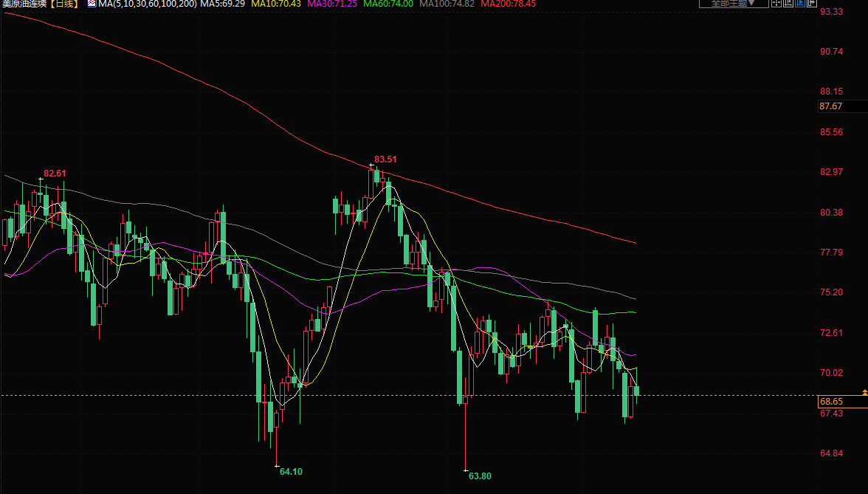This screenshot has height=494, width=868.
Task: Click the 87.67 orange price label
Action: tap(831, 106)
